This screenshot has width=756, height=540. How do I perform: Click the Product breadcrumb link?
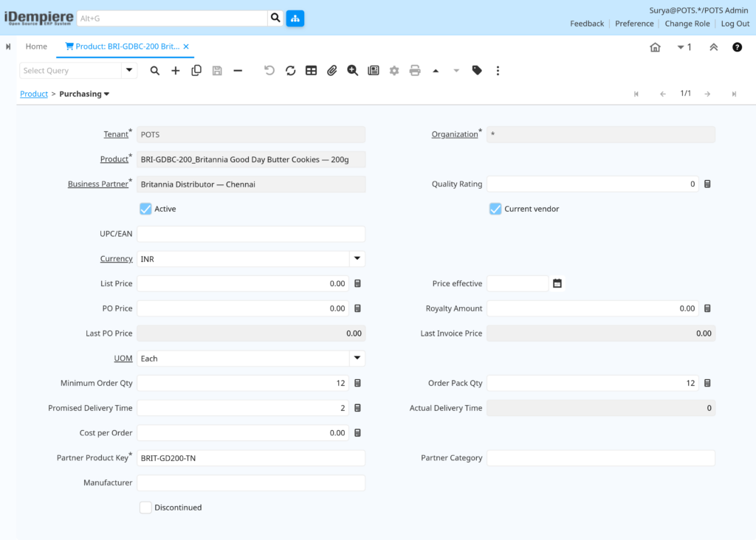click(x=34, y=94)
